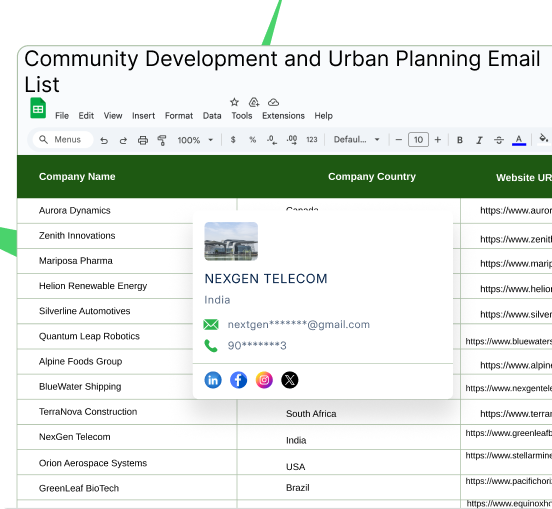The height and width of the screenshot is (509, 552).
Task: Click the nextgen gmail address link
Action: (299, 325)
